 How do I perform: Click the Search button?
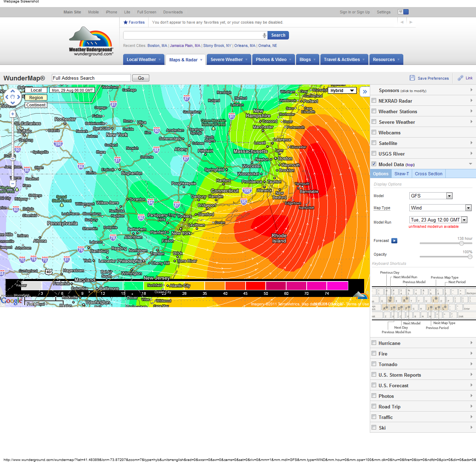pos(278,35)
